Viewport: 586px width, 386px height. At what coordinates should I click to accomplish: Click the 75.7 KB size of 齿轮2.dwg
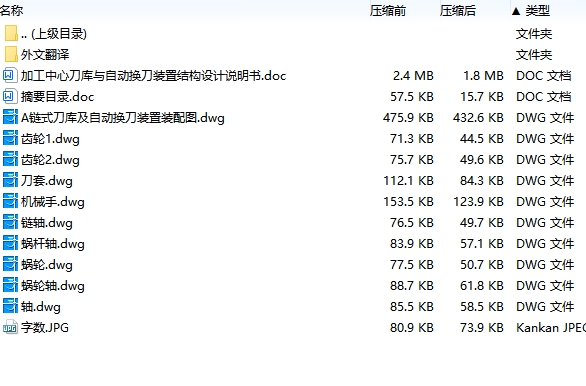tap(412, 160)
